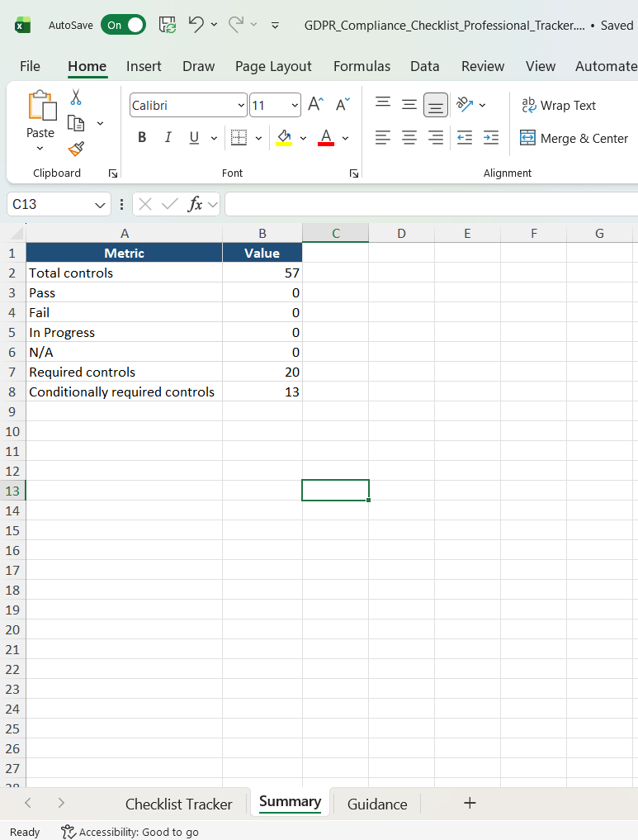
Task: Click the Paste clipboard icon
Action: pos(42,105)
